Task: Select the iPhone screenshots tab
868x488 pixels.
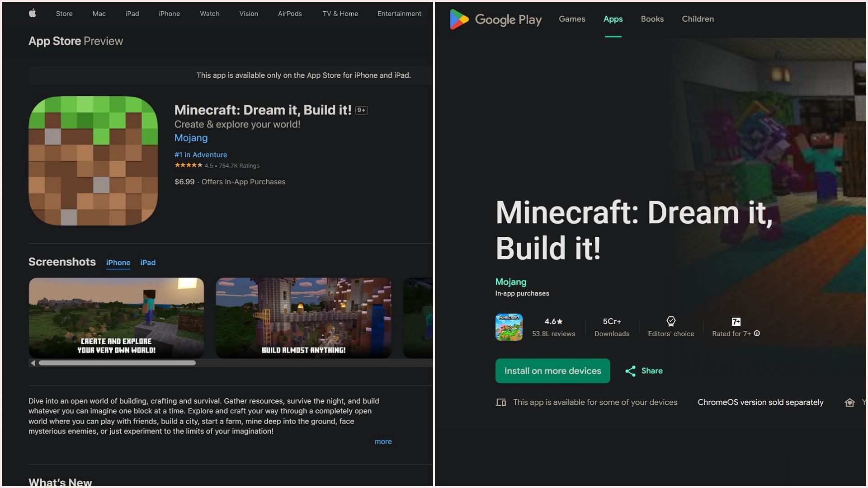Action: click(118, 263)
